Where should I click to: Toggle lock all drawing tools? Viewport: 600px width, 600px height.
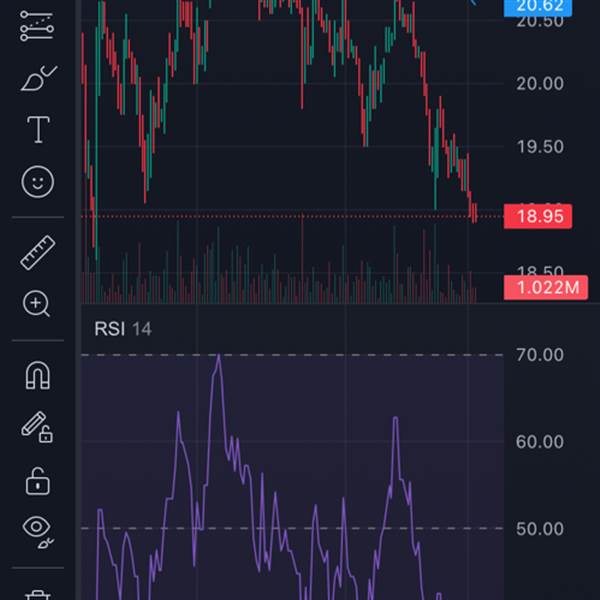point(38,480)
